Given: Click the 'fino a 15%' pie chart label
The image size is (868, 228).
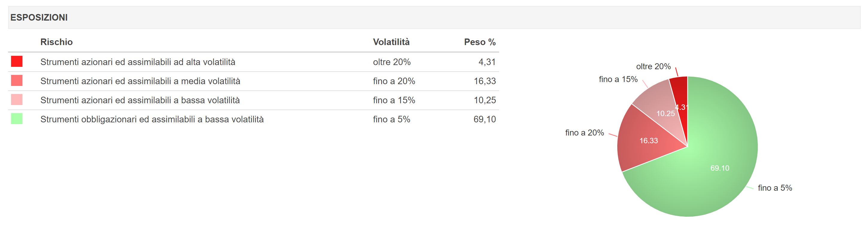Looking at the screenshot, I should [x=618, y=79].
